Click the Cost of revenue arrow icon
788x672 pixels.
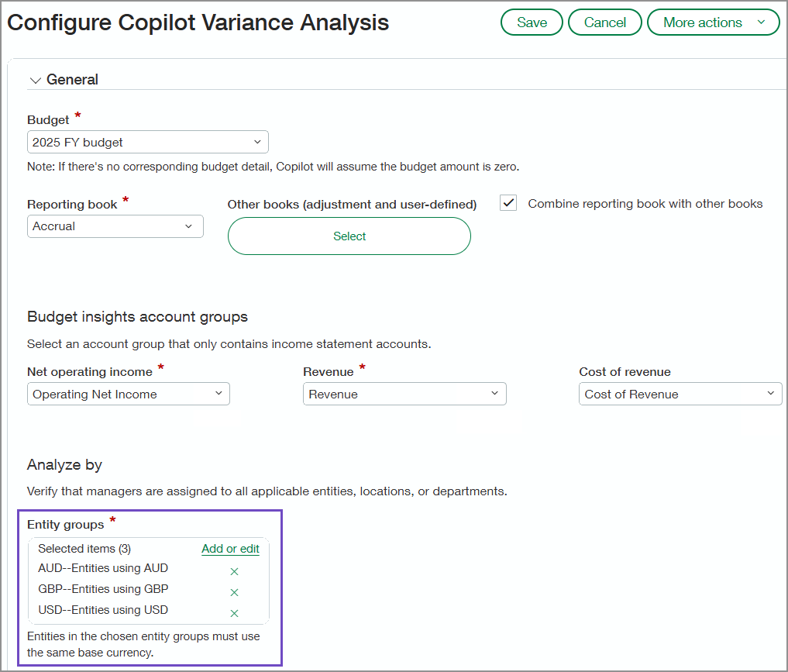pyautogui.click(x=771, y=394)
